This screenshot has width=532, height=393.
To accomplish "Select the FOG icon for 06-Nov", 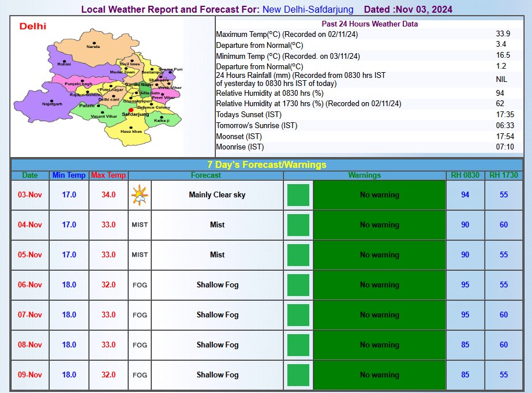I will tap(139, 285).
